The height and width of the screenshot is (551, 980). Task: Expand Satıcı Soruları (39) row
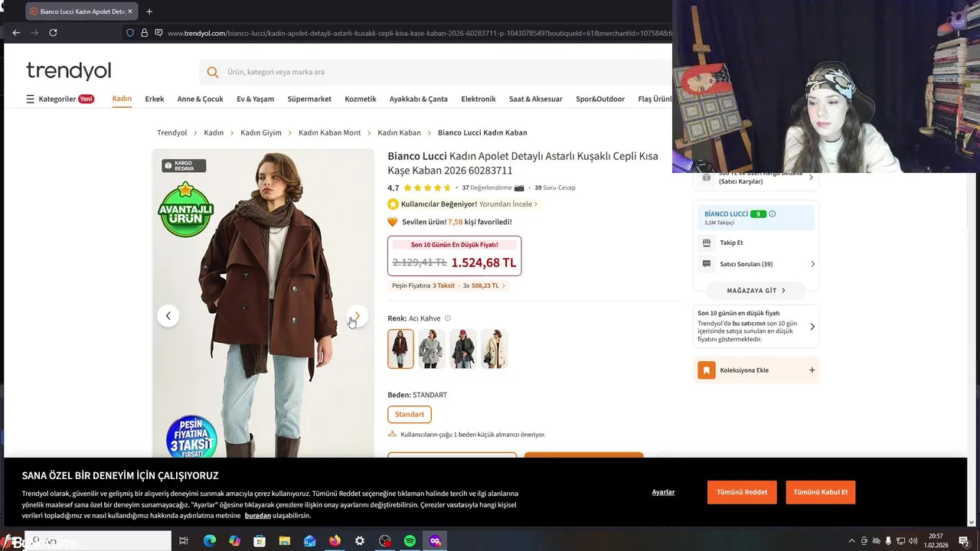coord(756,264)
